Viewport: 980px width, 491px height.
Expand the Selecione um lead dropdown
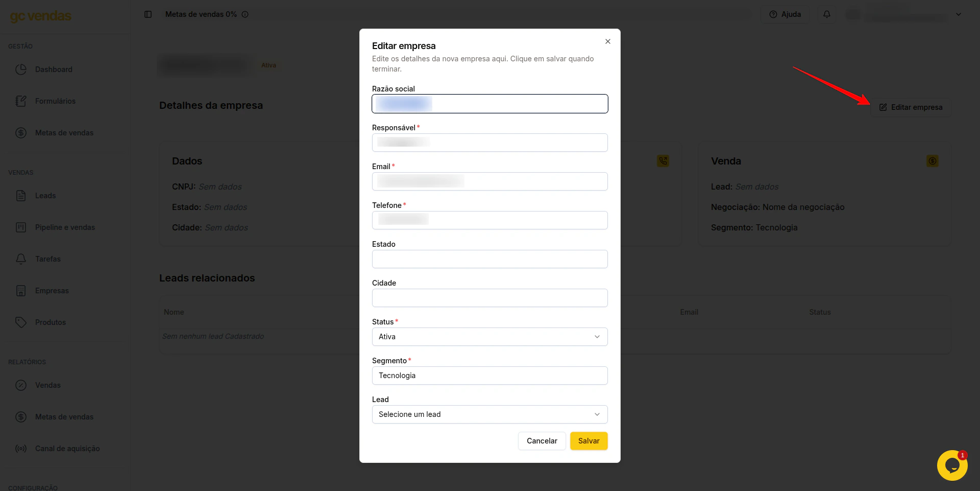pyautogui.click(x=490, y=414)
